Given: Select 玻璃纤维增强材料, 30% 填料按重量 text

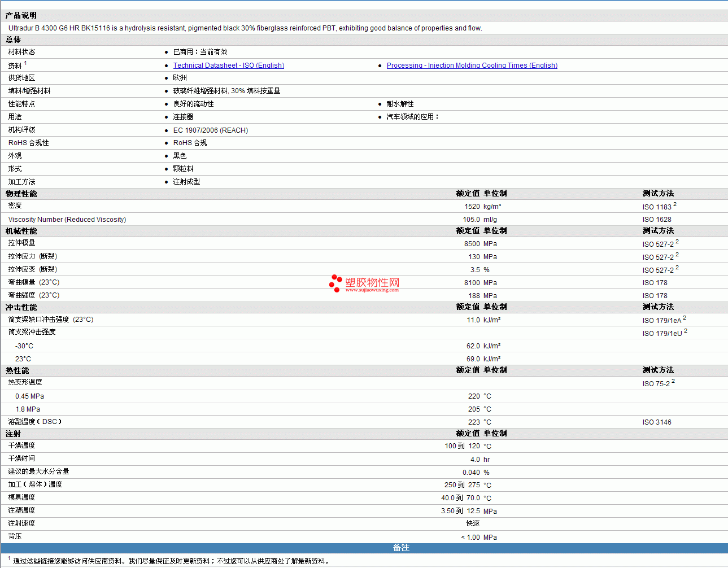Looking at the screenshot, I should pos(227,91).
